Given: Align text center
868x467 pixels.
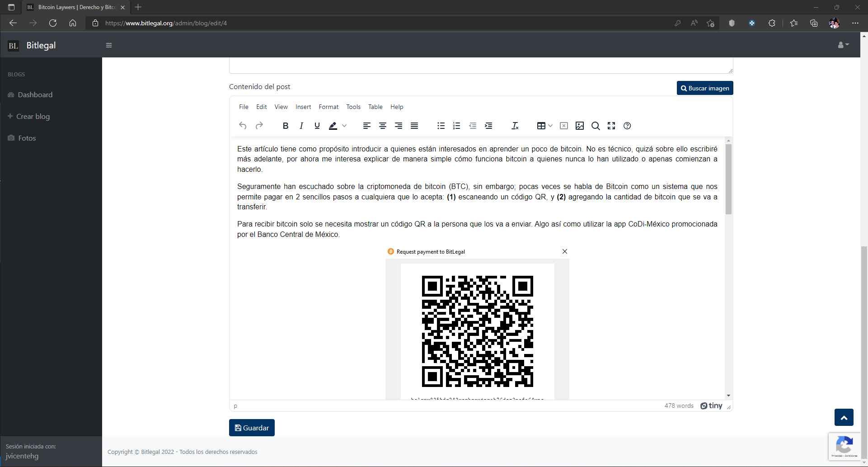Looking at the screenshot, I should (383, 126).
